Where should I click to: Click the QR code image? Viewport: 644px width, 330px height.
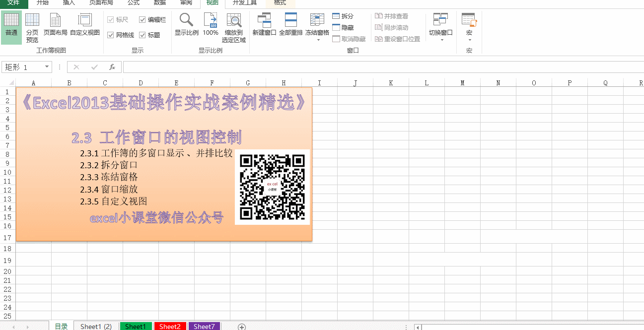click(x=272, y=187)
